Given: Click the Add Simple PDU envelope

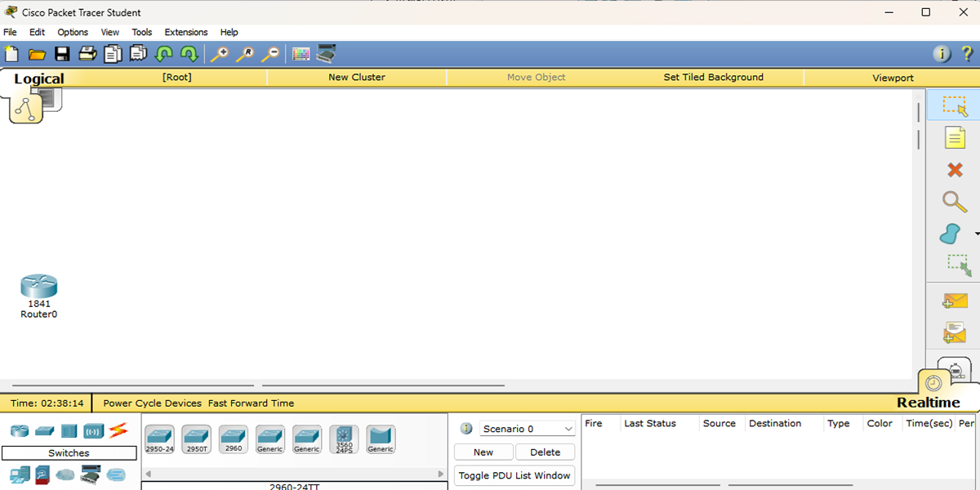Looking at the screenshot, I should click(x=954, y=301).
